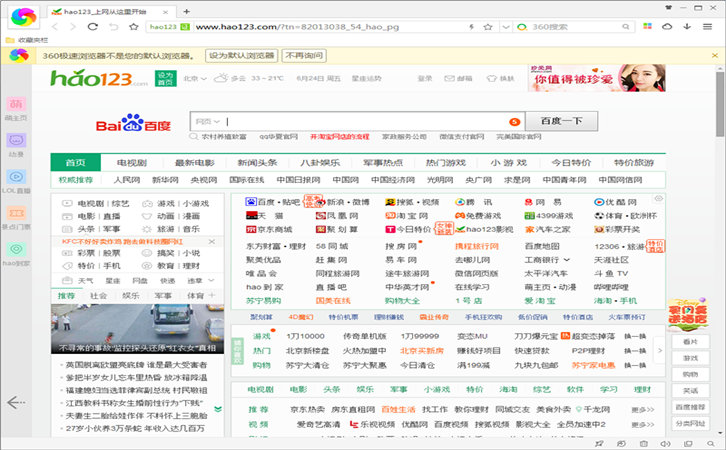Click 设为默认浏览器 button in notification bar
Screen dimensions: 726x450
tap(241, 56)
